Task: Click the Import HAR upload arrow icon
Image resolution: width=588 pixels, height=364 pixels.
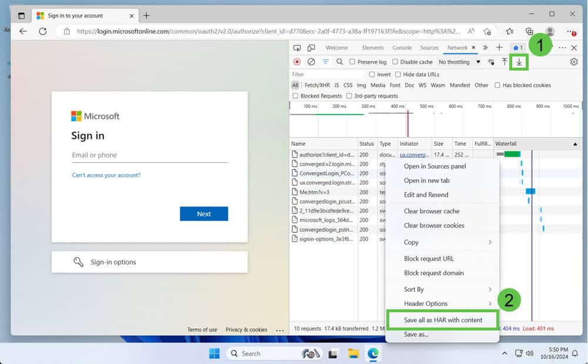Action: tap(505, 62)
